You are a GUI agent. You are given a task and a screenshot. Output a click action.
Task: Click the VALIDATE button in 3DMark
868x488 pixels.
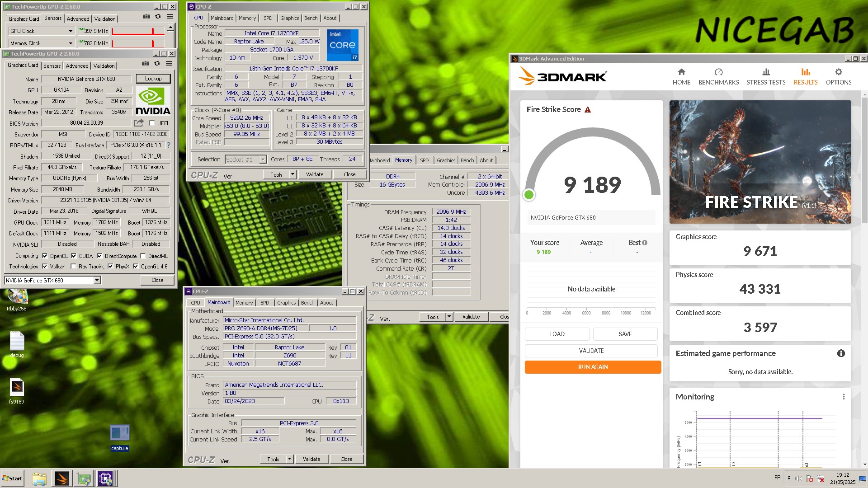(591, 351)
